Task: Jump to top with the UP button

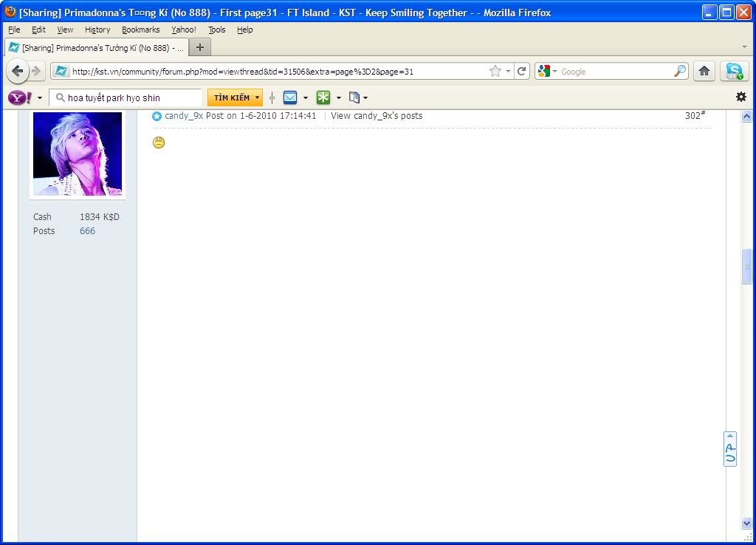Action: click(x=730, y=449)
